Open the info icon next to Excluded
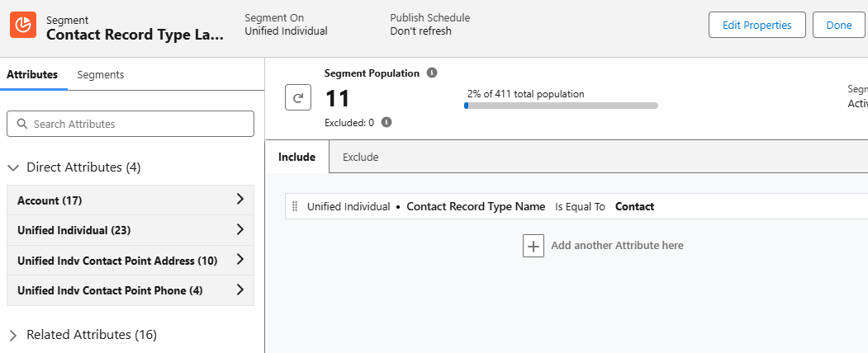Viewport: 868px width, 353px height. [387, 122]
